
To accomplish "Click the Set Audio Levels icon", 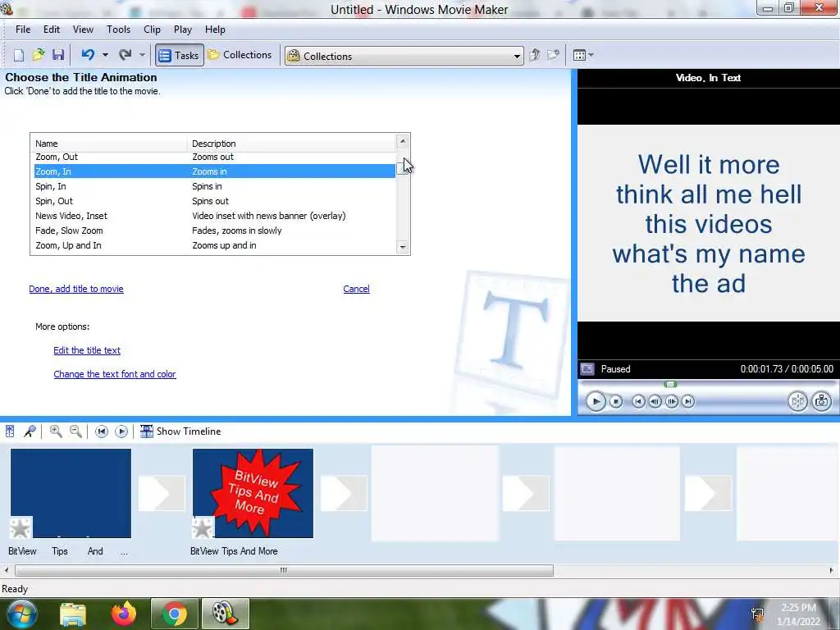I will [x=10, y=431].
